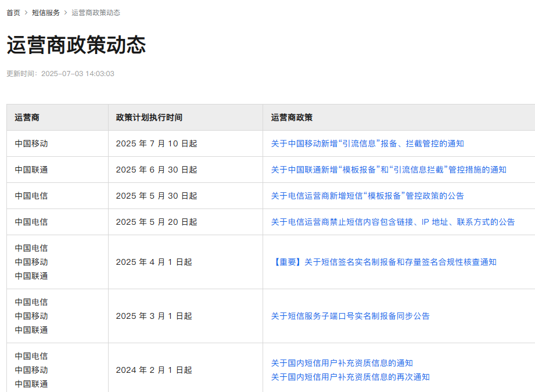Click the 运营商 column header

click(58, 117)
